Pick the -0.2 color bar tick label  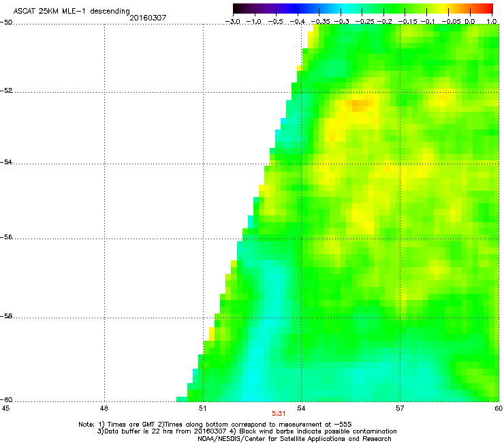[385, 22]
